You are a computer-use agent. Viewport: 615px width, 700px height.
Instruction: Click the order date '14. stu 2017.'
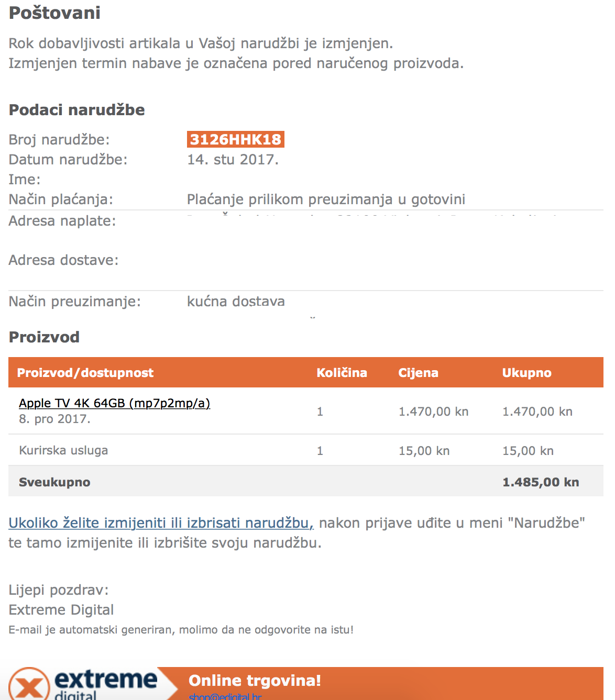(x=233, y=159)
